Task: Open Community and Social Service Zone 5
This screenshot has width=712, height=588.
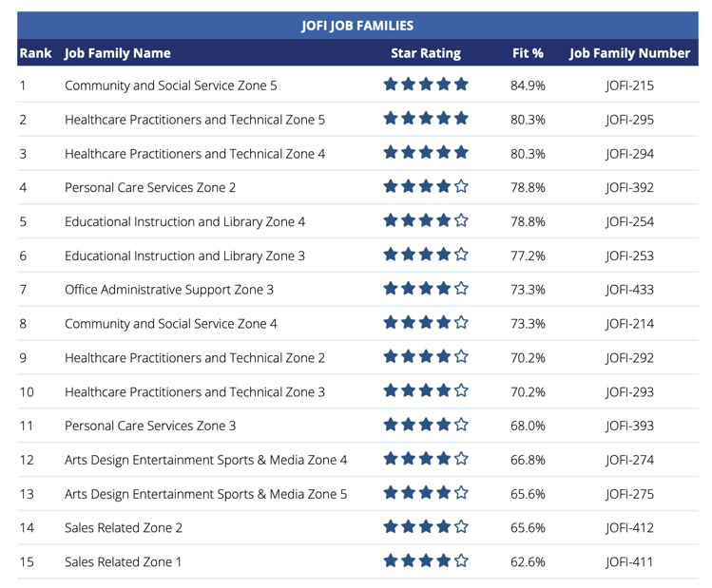Action: 171,85
